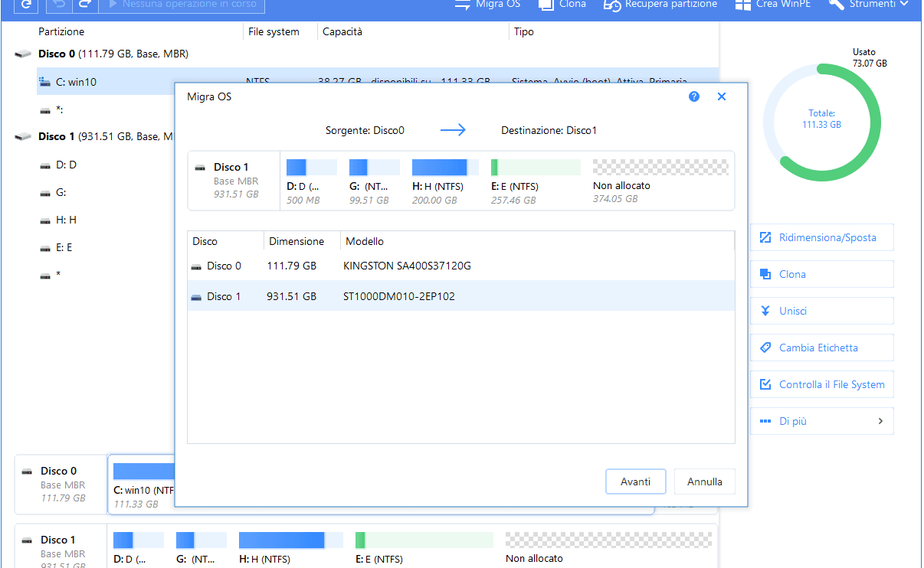This screenshot has height=568, width=924.
Task: Select the Disco 1 row as destination
Action: pyautogui.click(x=460, y=296)
